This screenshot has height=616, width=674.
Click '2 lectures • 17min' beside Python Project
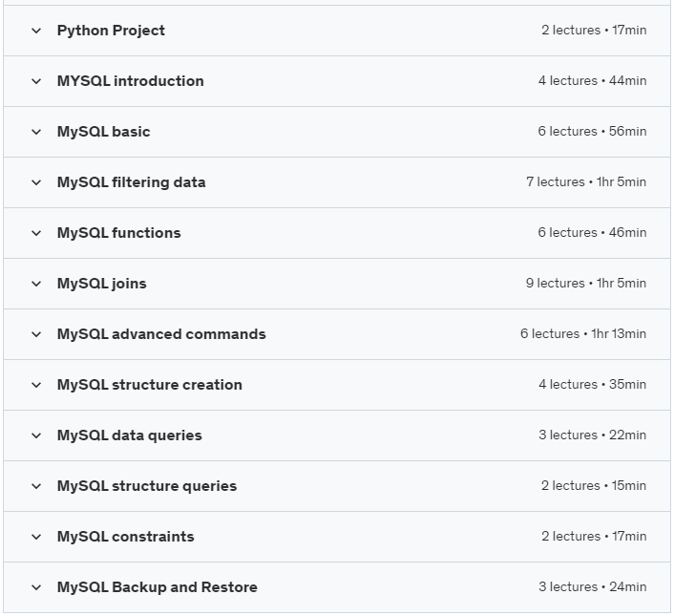coord(594,31)
